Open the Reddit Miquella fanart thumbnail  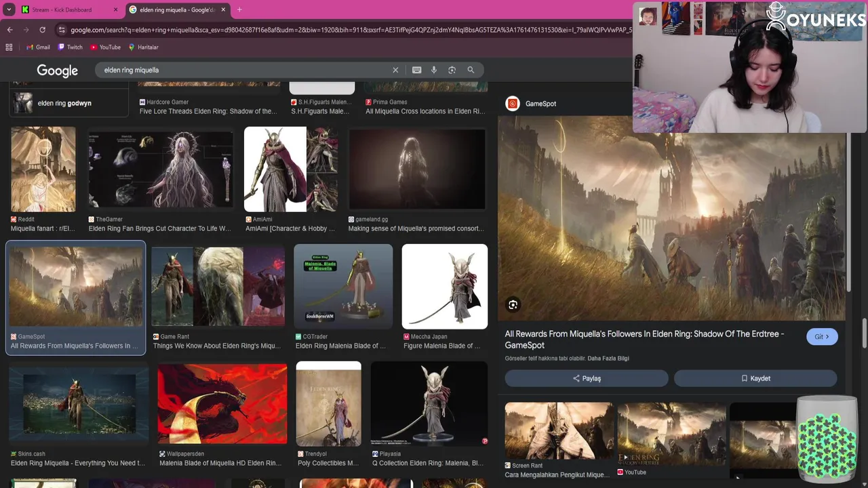43,169
